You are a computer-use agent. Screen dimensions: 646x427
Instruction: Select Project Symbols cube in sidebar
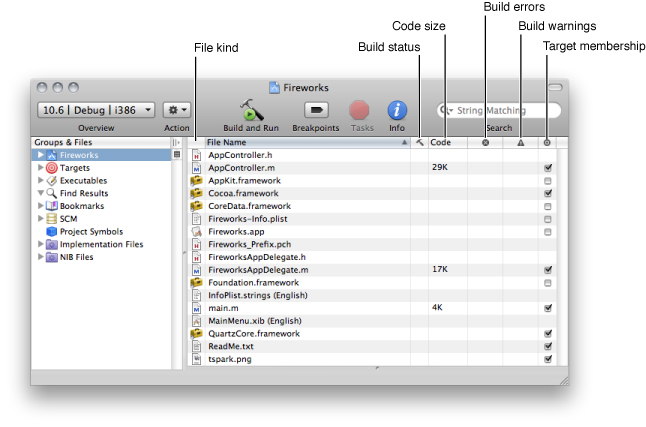[86, 231]
